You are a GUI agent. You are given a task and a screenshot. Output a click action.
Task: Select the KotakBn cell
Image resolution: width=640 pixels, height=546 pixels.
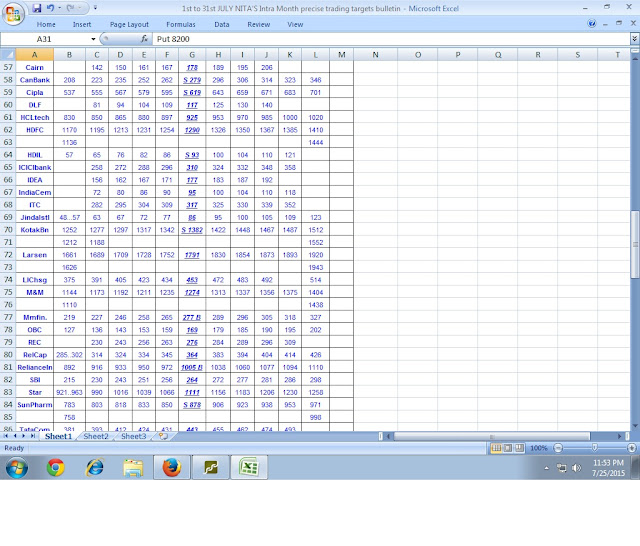coord(34,230)
